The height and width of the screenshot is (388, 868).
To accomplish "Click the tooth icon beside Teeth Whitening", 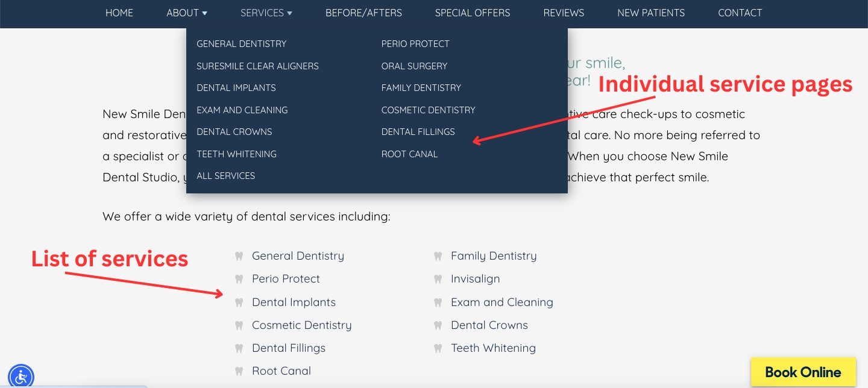I will (438, 348).
